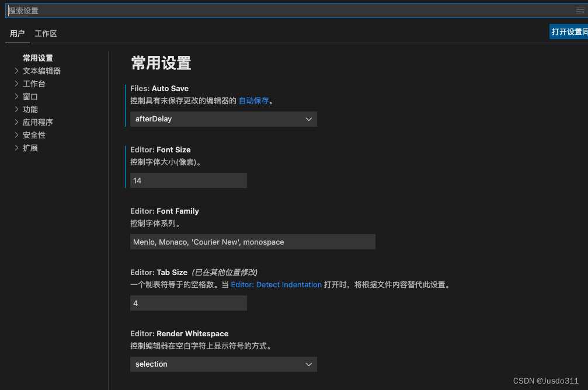Expand the 安全性 chevron

point(16,135)
